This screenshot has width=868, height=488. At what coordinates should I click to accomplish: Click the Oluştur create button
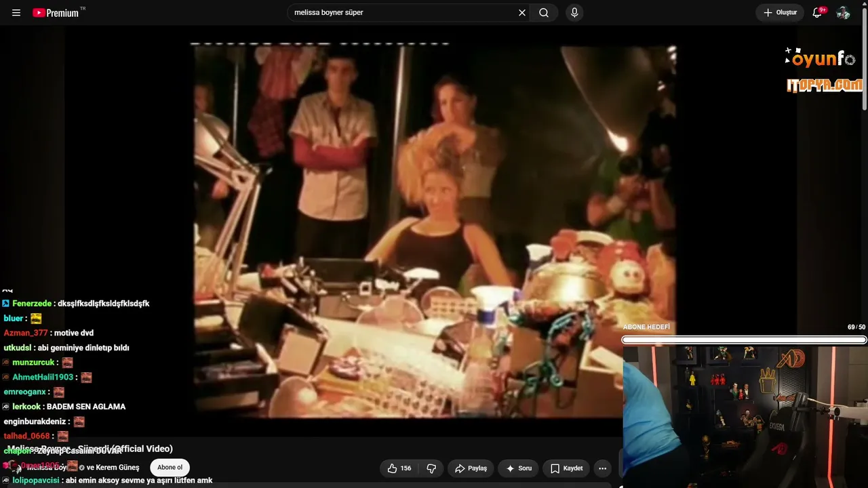780,13
